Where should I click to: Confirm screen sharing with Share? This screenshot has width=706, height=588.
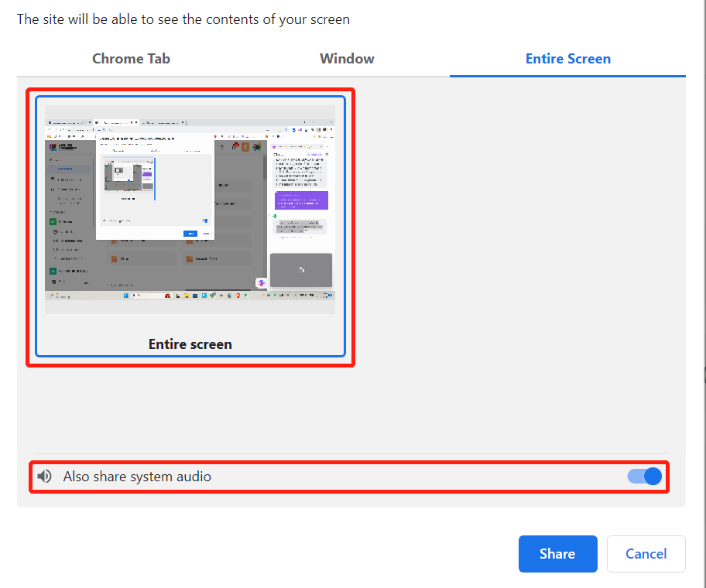[x=557, y=553]
